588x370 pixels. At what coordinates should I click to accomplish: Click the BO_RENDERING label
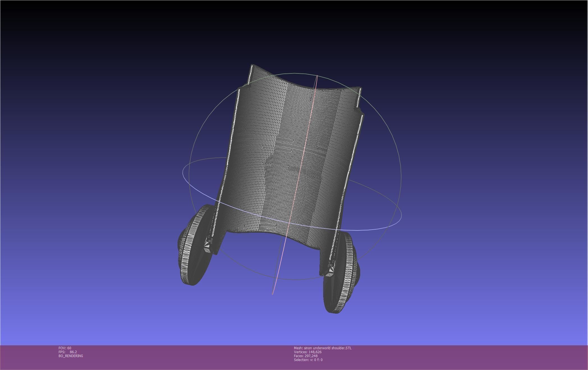click(71, 356)
